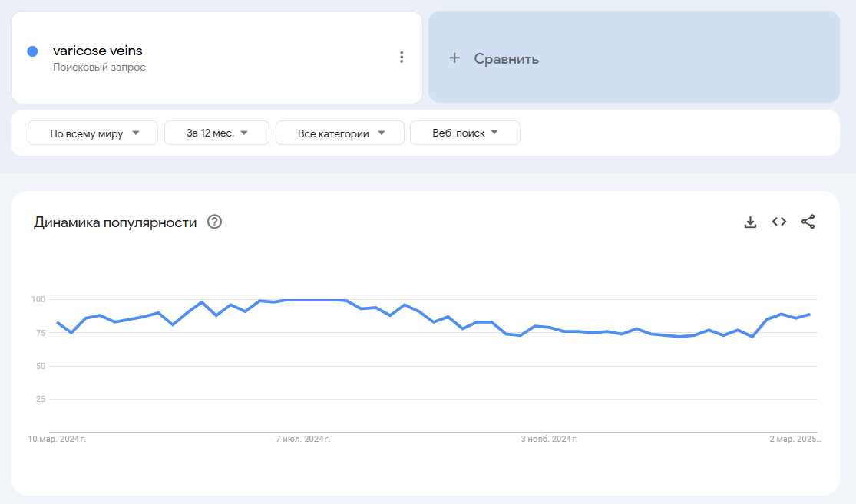Expand the По всему миру region dropdown
This screenshot has width=856, height=504.
click(93, 133)
